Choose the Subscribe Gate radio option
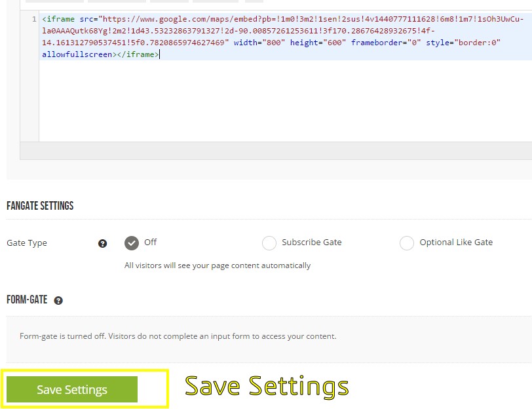The width and height of the screenshot is (532, 409). (x=269, y=243)
